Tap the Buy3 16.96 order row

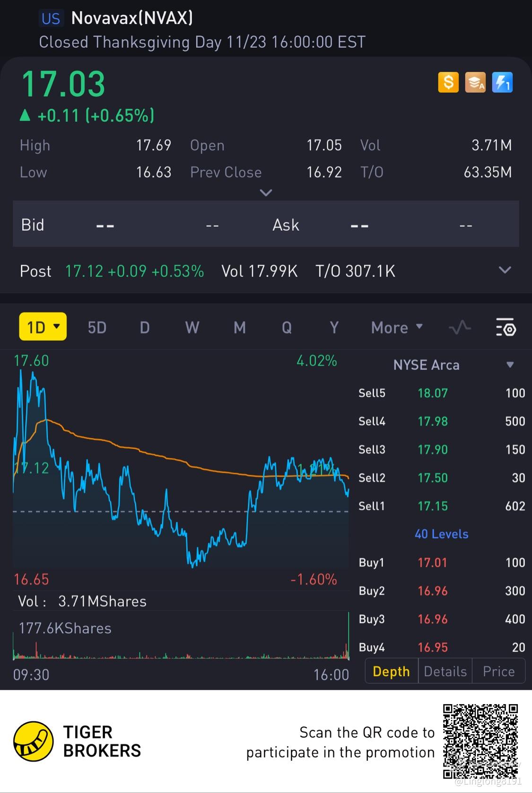[442, 619]
